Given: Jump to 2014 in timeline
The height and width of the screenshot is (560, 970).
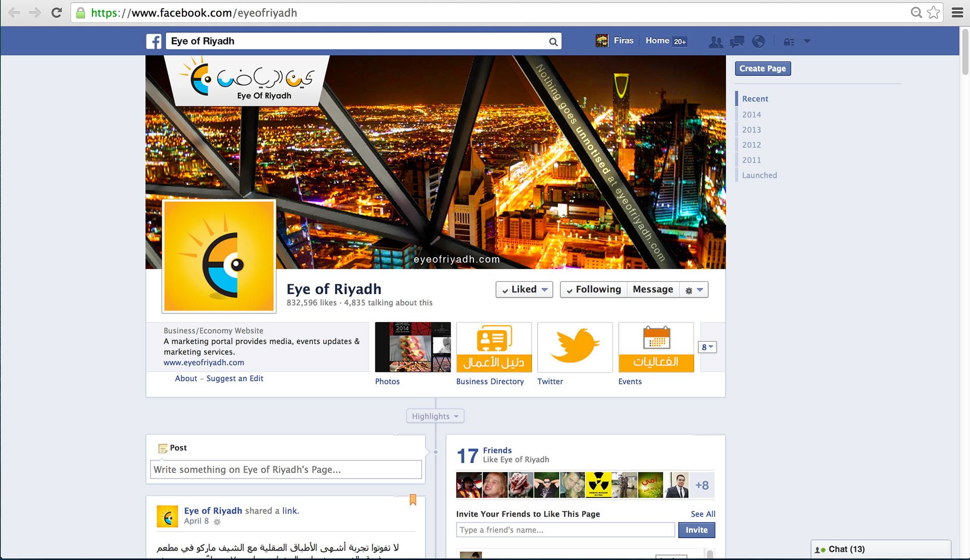Looking at the screenshot, I should (751, 115).
